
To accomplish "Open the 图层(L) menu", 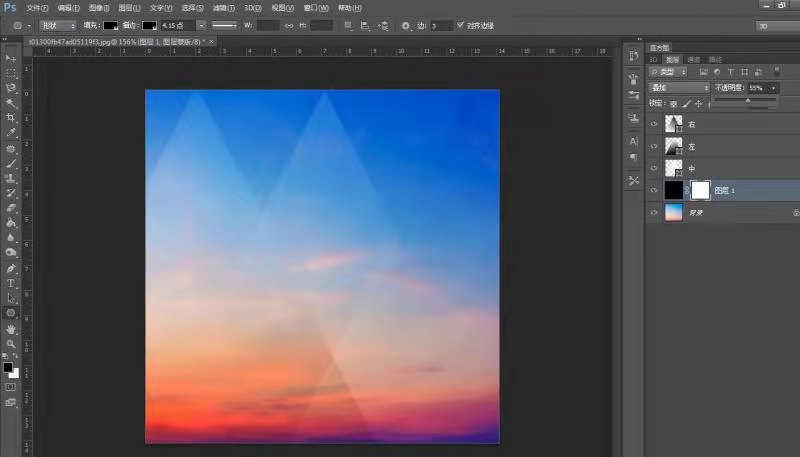I will (129, 8).
